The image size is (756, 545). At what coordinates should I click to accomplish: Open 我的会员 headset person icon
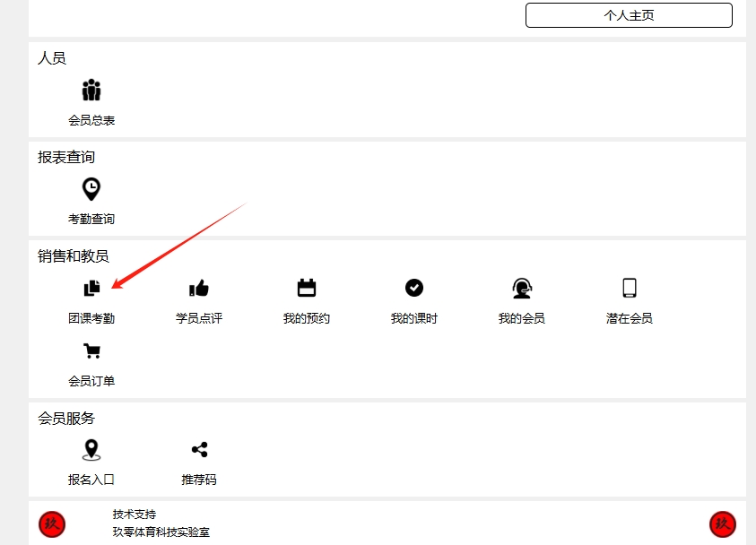pyautogui.click(x=522, y=288)
